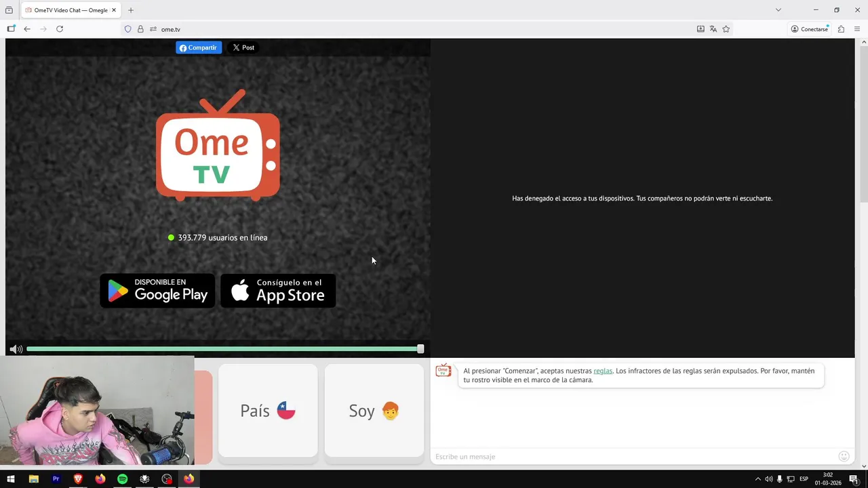Open the sidebar toggle icon in toolbar
Screen dimensions: 868x488
pyautogui.click(x=11, y=29)
